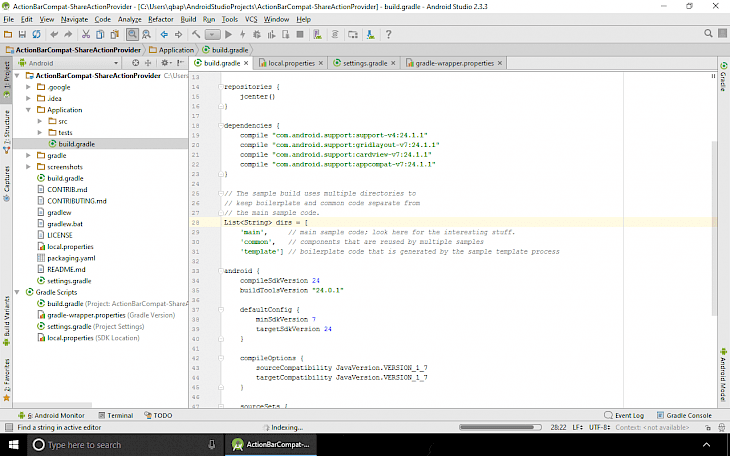Screen dimensions: 730x456
Task: Open the VCS menu
Action: point(251,19)
